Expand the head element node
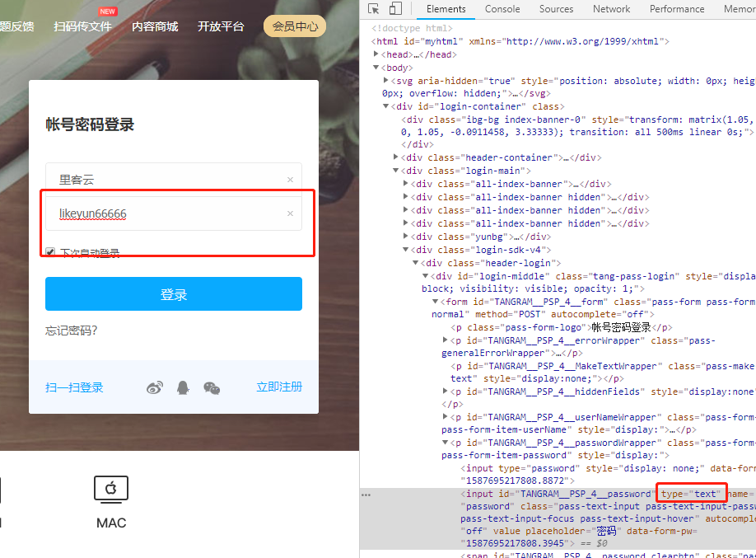The width and height of the screenshot is (756, 558). [x=376, y=54]
